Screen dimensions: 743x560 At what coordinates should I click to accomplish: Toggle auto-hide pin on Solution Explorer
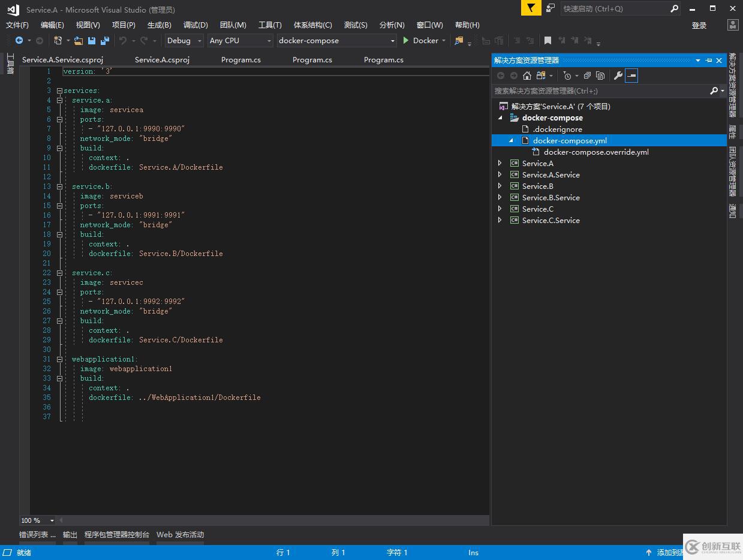709,61
